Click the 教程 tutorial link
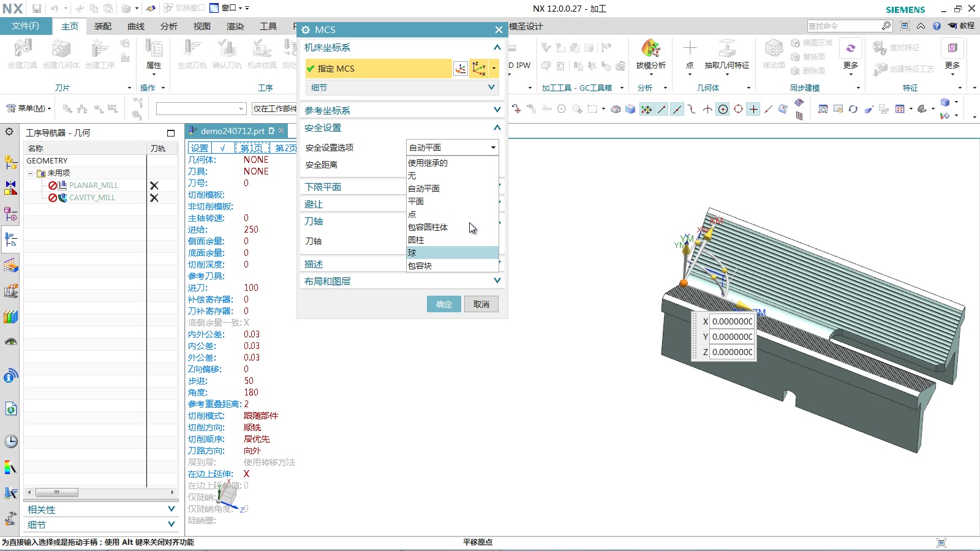This screenshot has height=551, width=980. point(961,26)
